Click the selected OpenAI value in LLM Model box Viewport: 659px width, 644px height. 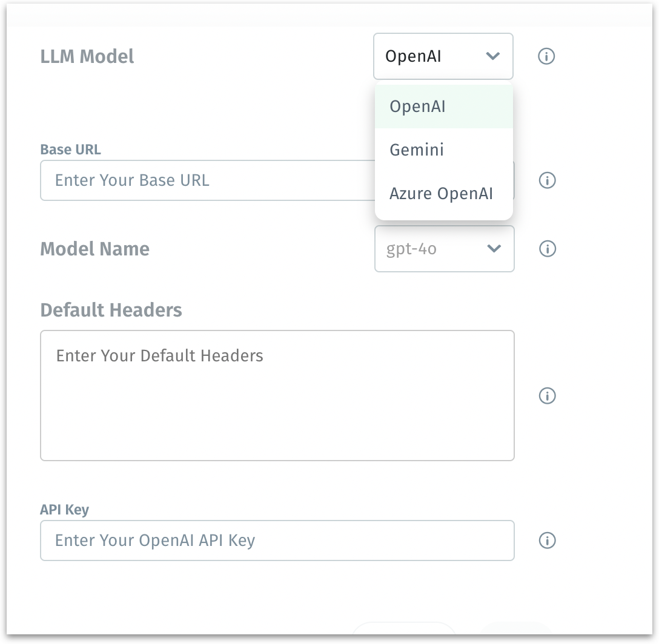(414, 56)
